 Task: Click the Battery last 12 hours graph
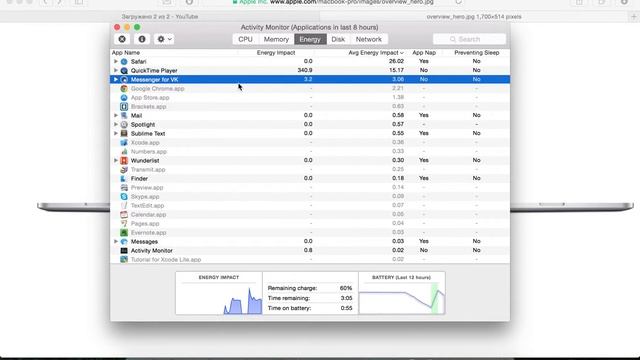pos(402,293)
